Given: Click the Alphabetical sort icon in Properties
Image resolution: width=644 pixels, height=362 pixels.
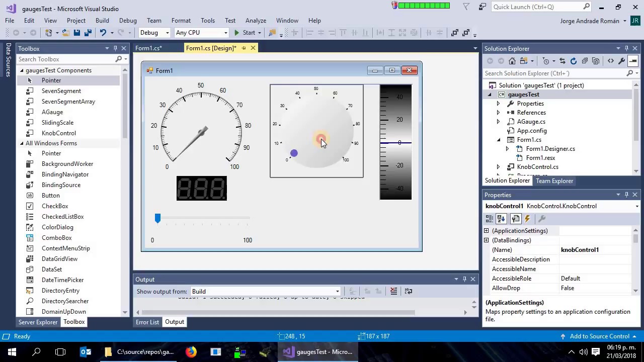Looking at the screenshot, I should coord(501,219).
